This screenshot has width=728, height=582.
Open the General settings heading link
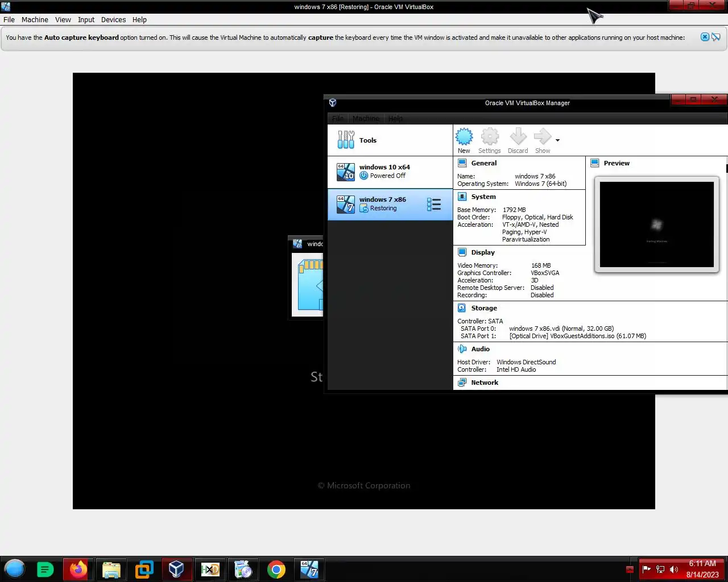[x=484, y=163]
